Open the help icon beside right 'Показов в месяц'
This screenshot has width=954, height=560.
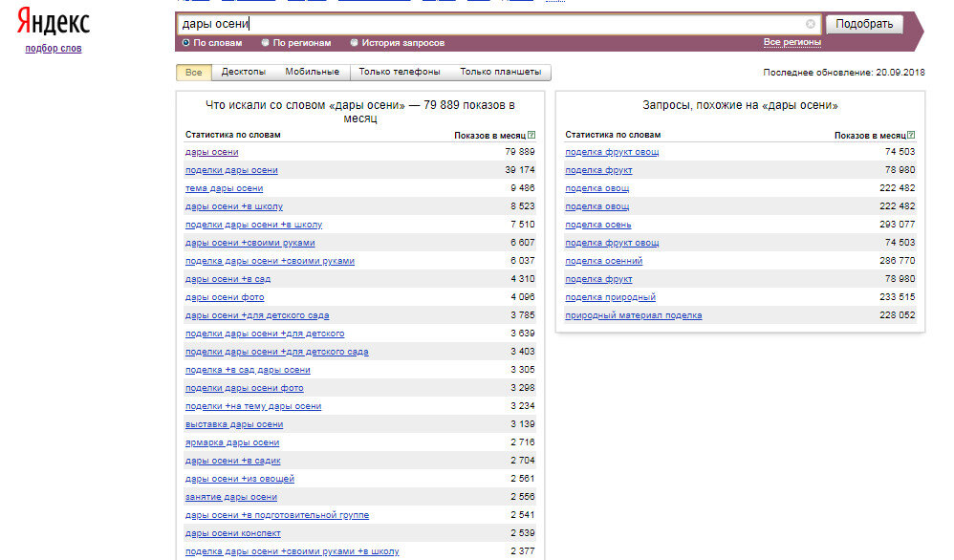click(911, 135)
